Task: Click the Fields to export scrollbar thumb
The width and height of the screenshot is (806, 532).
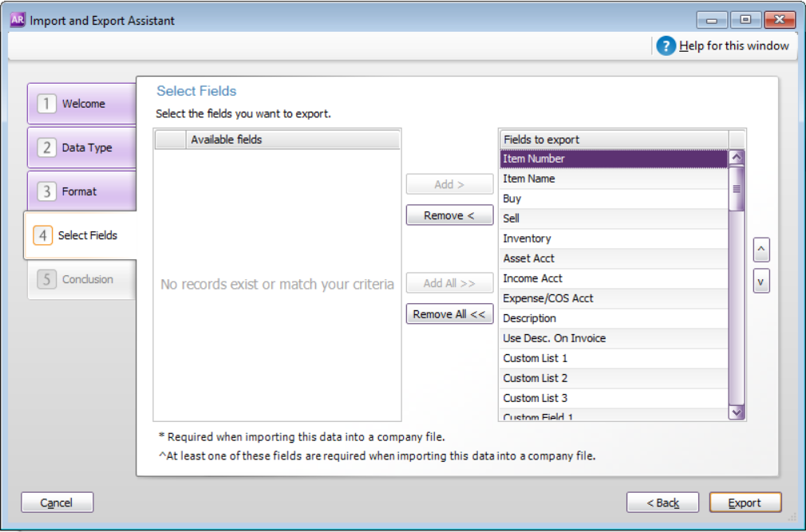Action: [737, 188]
